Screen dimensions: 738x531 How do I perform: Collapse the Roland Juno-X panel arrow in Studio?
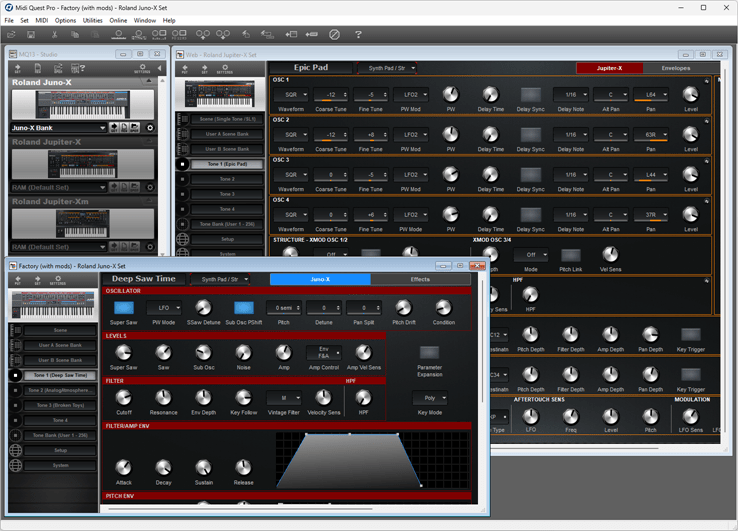pos(149,81)
